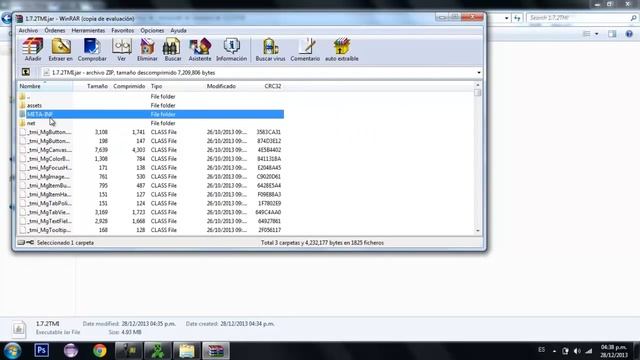Show hidden tray icons arrow
Screen dimensions: 640x360
(x=554, y=351)
